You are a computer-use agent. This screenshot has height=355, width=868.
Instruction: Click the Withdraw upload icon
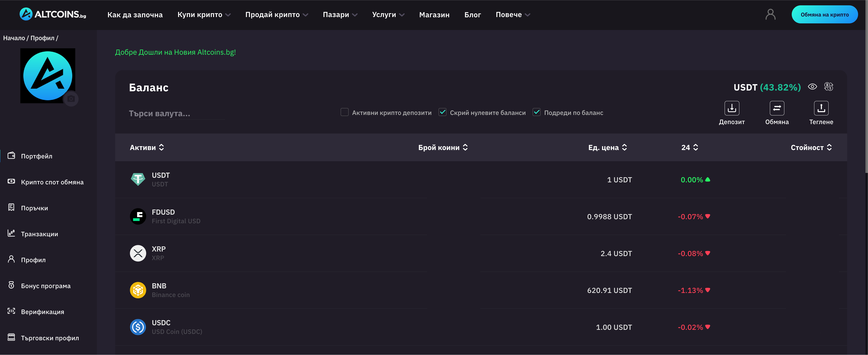click(x=821, y=108)
